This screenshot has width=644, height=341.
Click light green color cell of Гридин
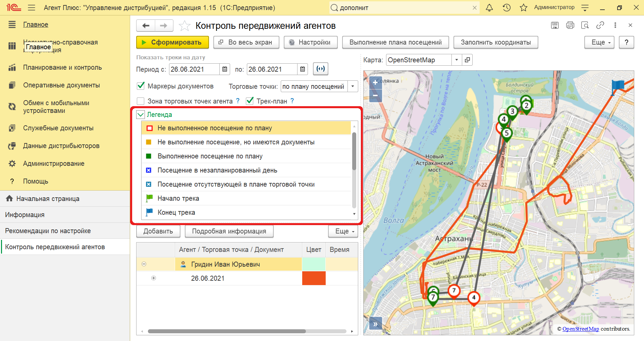[x=314, y=264]
